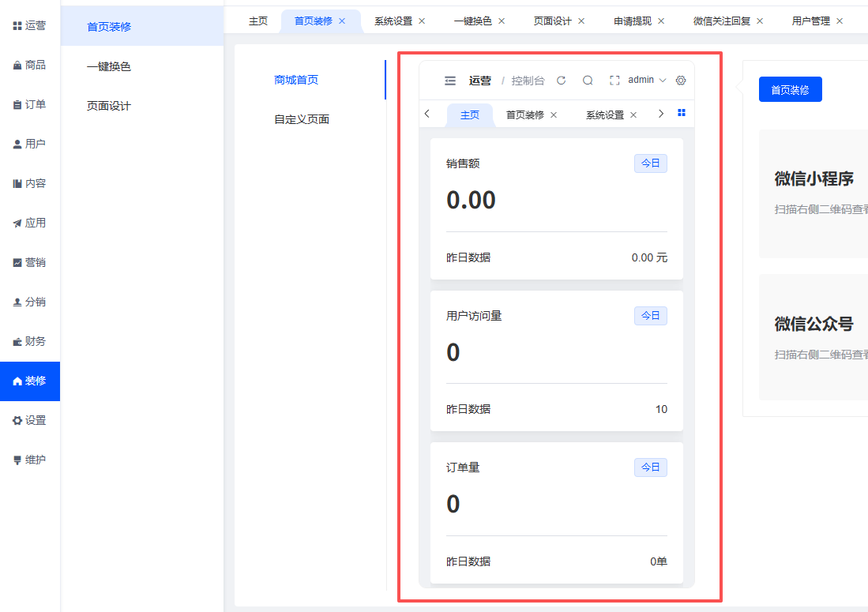This screenshot has width=868, height=612.
Task: Click the hamburger menu collapse icon
Action: click(x=450, y=81)
